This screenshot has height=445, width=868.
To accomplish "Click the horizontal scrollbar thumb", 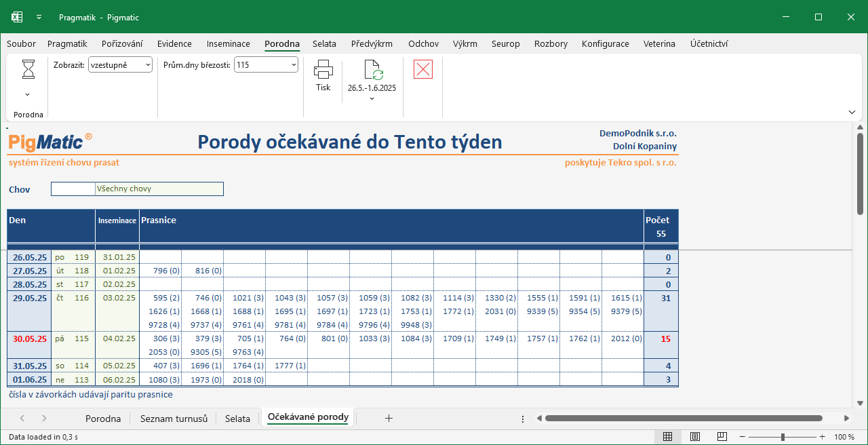I will click(x=684, y=419).
